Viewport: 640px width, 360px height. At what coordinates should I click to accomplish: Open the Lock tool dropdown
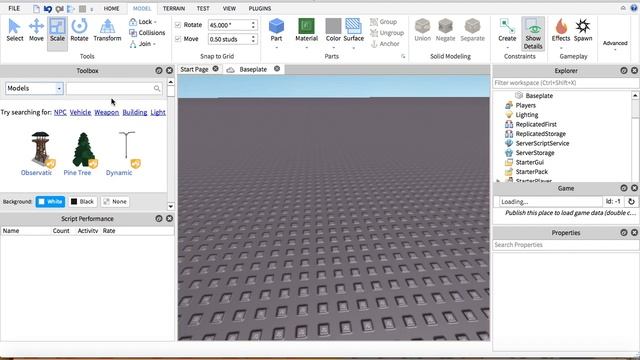coord(143,22)
